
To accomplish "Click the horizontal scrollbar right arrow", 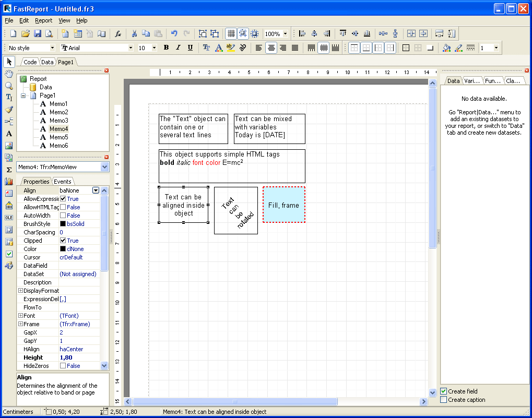I will [423, 401].
